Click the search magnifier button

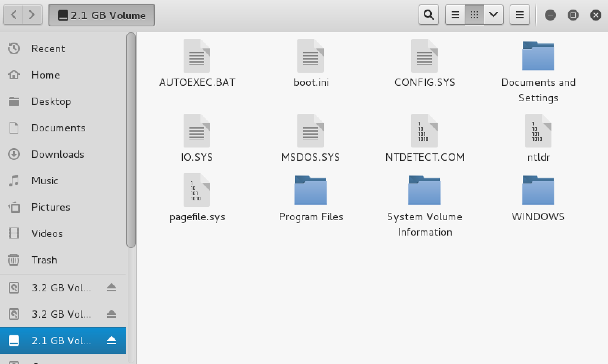429,15
